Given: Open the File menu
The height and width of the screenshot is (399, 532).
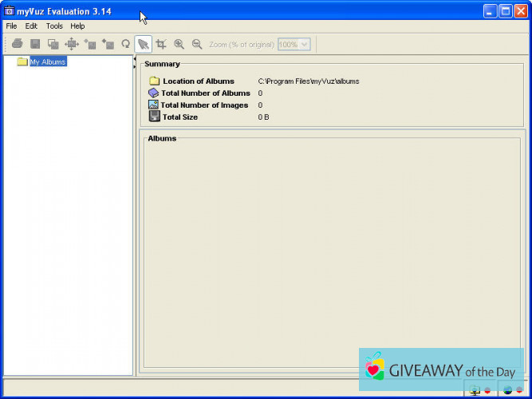Looking at the screenshot, I should pyautogui.click(x=11, y=26).
